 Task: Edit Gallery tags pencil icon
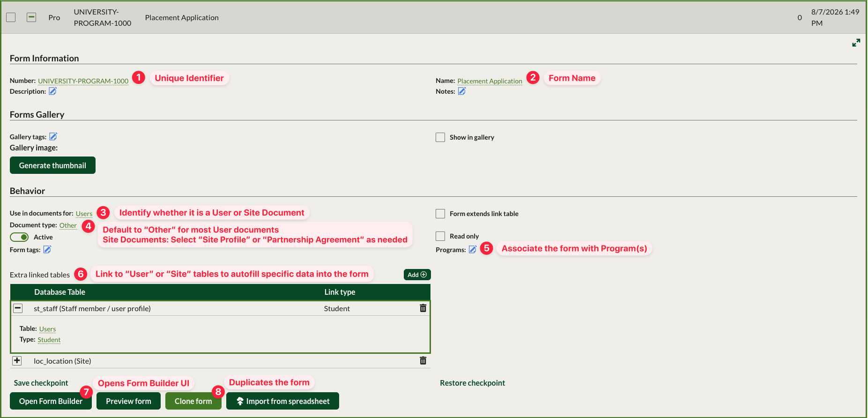[53, 137]
